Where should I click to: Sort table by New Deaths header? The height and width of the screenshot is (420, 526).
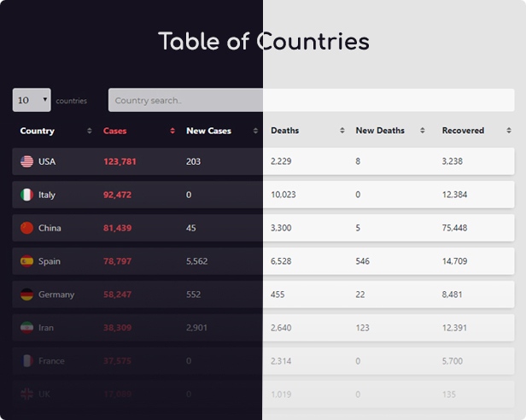[x=379, y=131]
